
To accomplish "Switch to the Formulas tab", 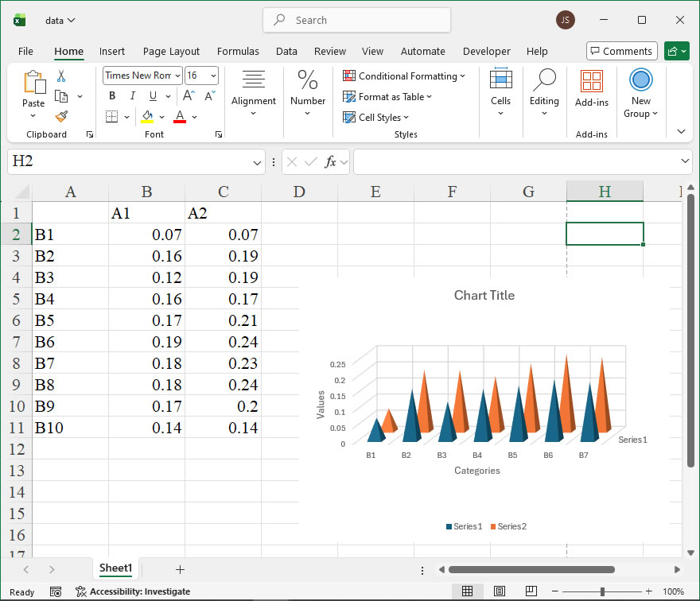I will coord(238,51).
